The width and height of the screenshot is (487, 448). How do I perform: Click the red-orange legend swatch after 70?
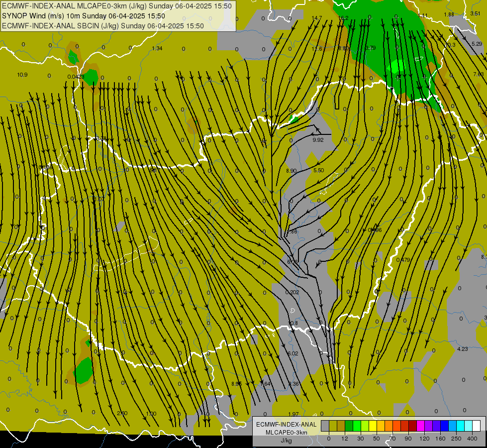coord(397,426)
